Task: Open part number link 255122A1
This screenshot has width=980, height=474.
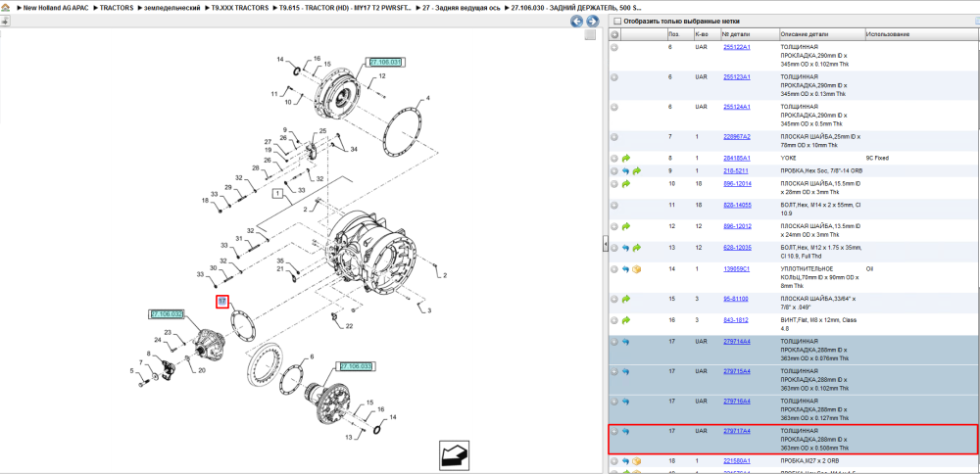Action: [736, 47]
